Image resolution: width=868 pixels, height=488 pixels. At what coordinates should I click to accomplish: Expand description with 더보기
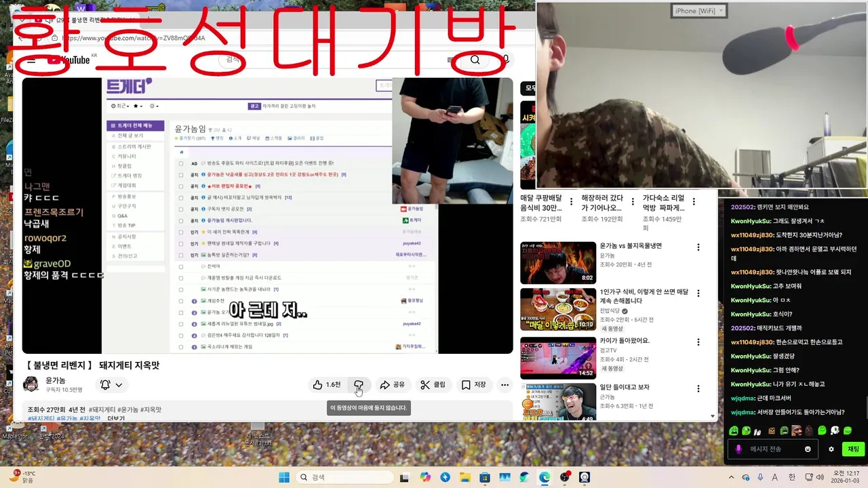(116, 419)
